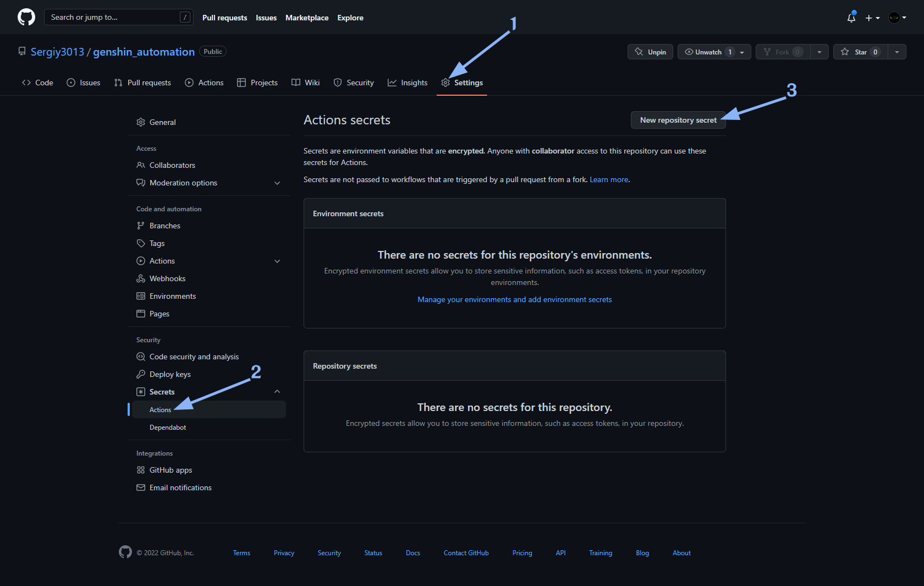Open footer Terms link
The height and width of the screenshot is (586, 924).
(241, 553)
